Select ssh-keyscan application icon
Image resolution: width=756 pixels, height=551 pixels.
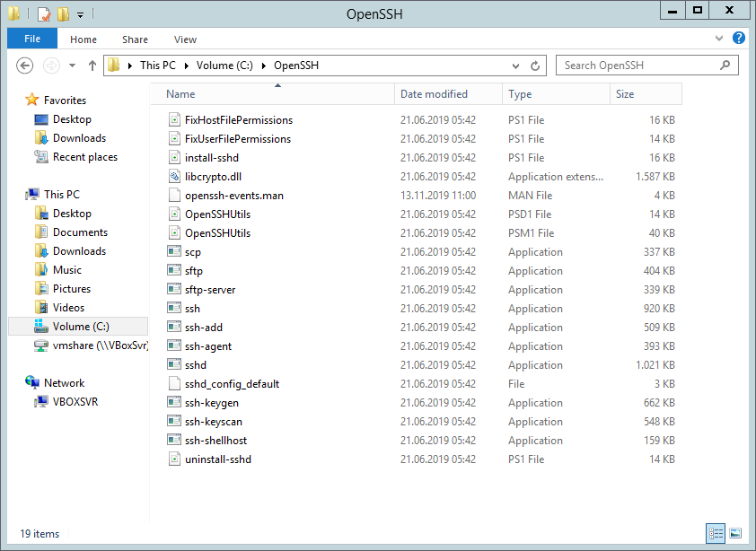[x=174, y=420]
